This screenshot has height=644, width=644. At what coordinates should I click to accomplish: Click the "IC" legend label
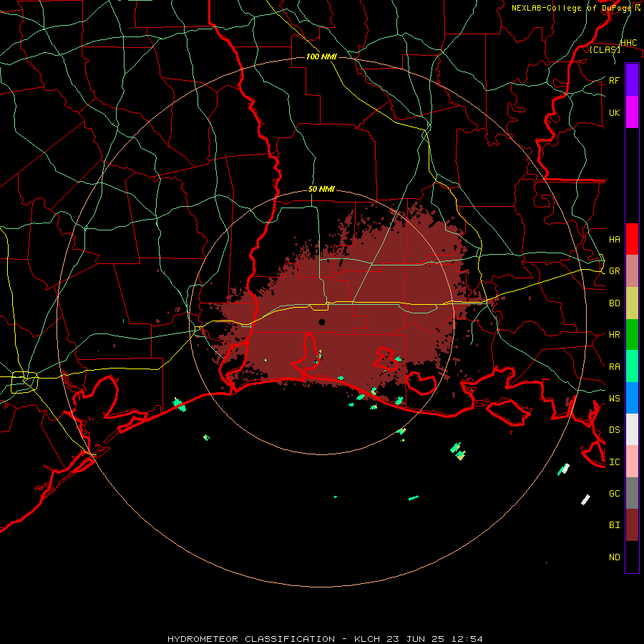(x=614, y=462)
